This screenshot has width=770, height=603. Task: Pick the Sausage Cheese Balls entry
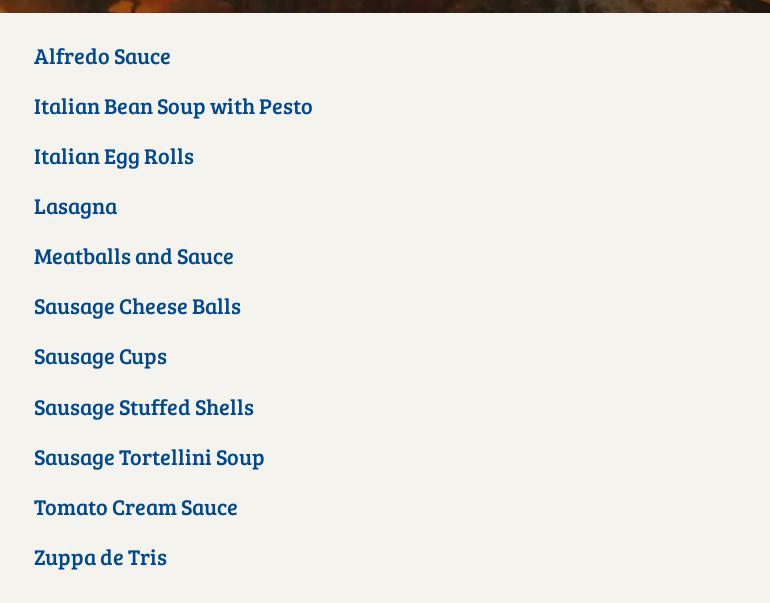click(137, 306)
